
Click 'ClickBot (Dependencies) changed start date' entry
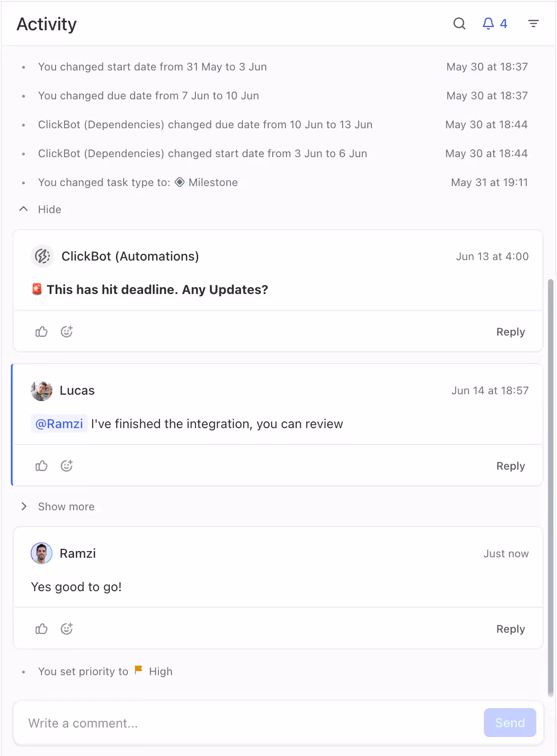[203, 154]
